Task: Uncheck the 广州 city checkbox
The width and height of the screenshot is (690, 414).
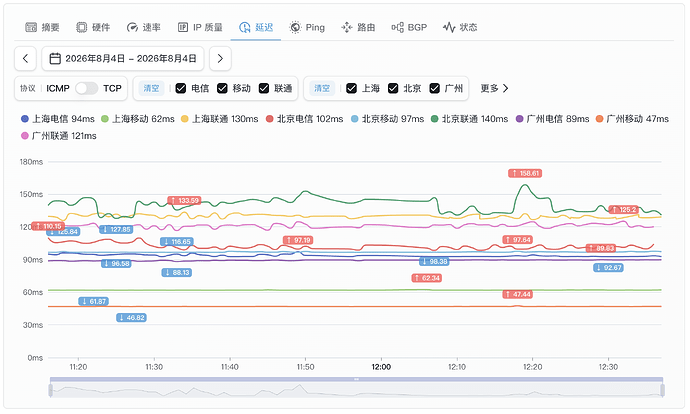Action: [434, 88]
